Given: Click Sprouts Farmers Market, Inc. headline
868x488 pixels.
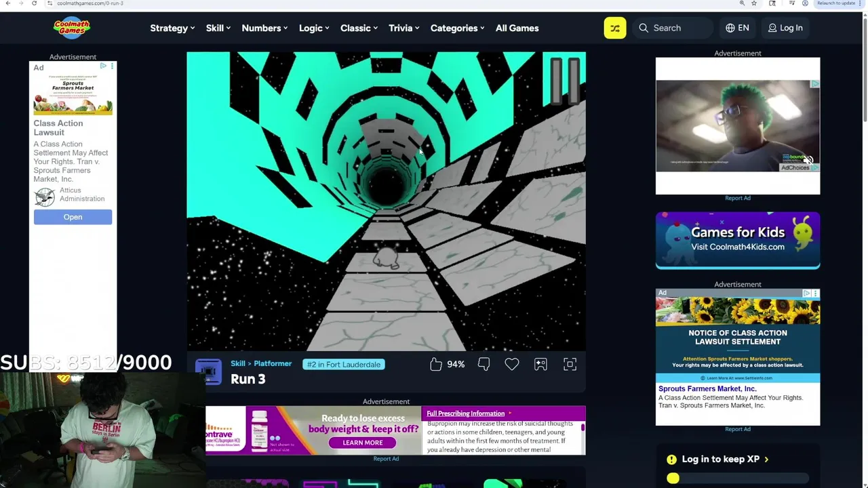Looking at the screenshot, I should click(707, 389).
